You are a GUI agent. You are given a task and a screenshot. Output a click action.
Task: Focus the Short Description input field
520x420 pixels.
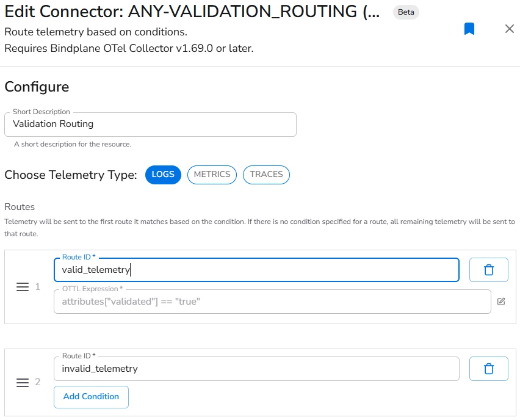(150, 124)
